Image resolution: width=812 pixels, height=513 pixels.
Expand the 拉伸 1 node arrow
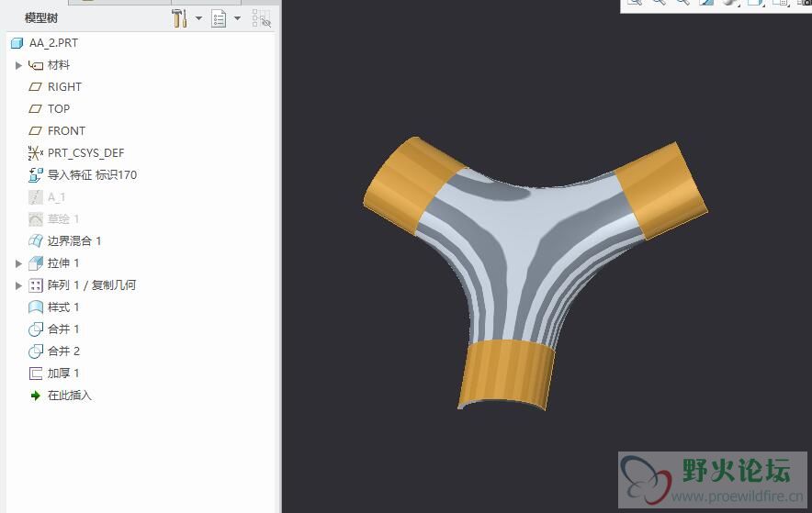[x=18, y=263]
